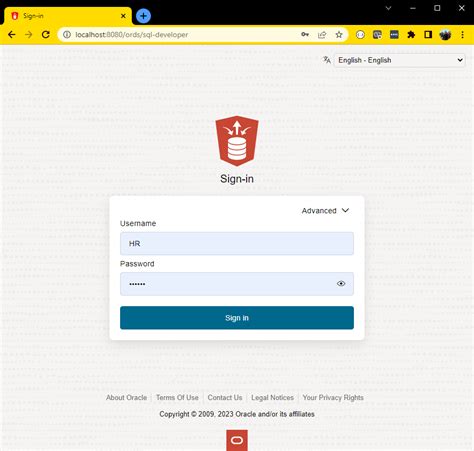Open the Extensions puzzle icon
The height and width of the screenshot is (451, 474).
(411, 35)
